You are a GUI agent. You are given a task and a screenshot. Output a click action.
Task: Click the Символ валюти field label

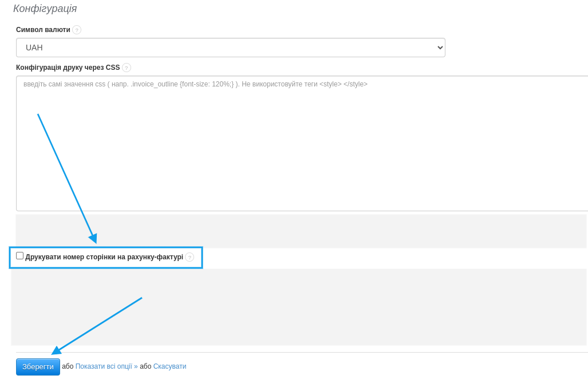(x=43, y=30)
